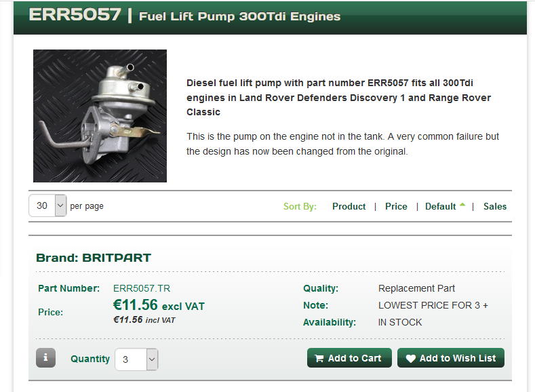535x392 pixels.
Task: Sort the listing by Product
Action: pos(349,206)
